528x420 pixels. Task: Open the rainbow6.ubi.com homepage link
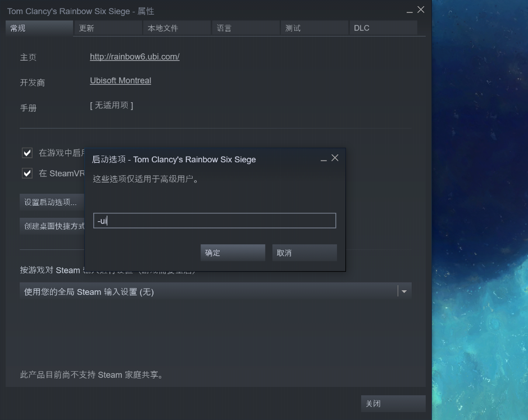135,57
